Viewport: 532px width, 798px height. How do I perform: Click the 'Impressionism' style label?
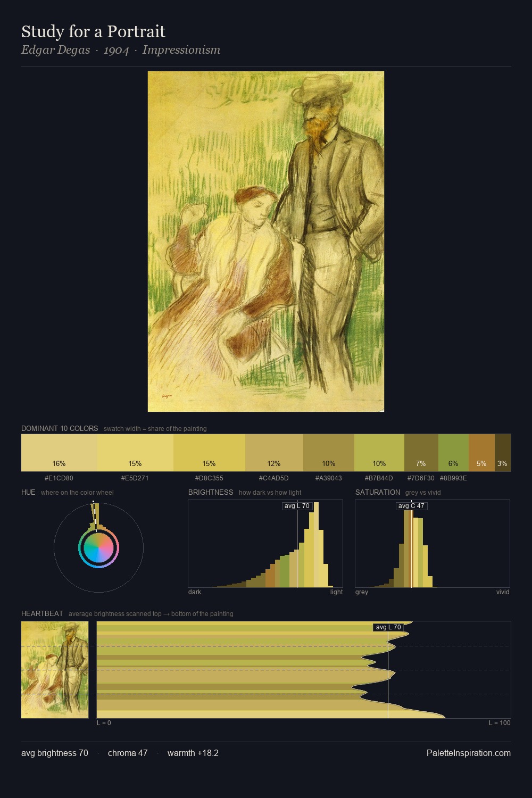pos(181,50)
